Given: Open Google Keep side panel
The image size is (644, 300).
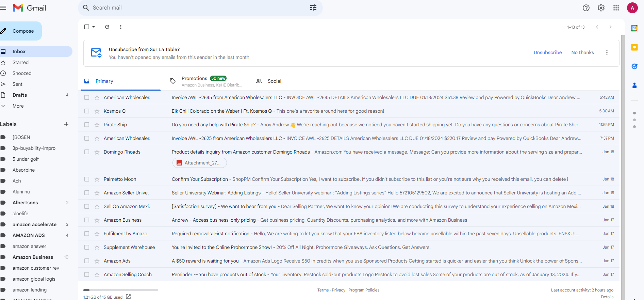Looking at the screenshot, I should pyautogui.click(x=634, y=47).
